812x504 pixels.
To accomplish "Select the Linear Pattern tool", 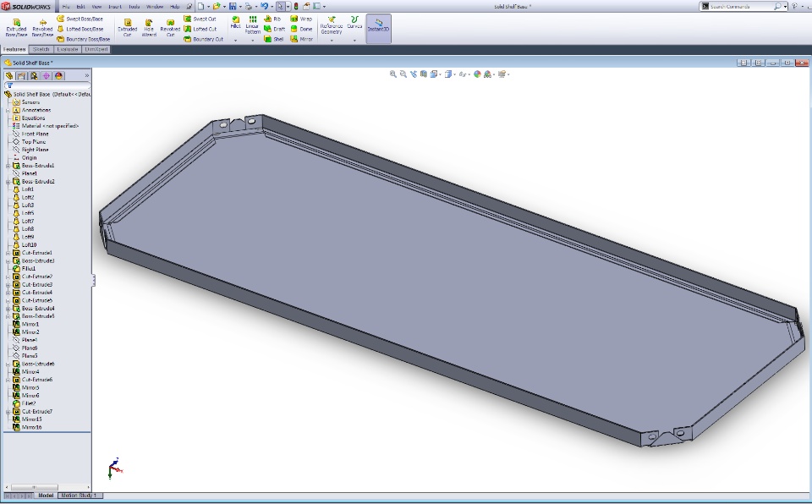I will 252,25.
